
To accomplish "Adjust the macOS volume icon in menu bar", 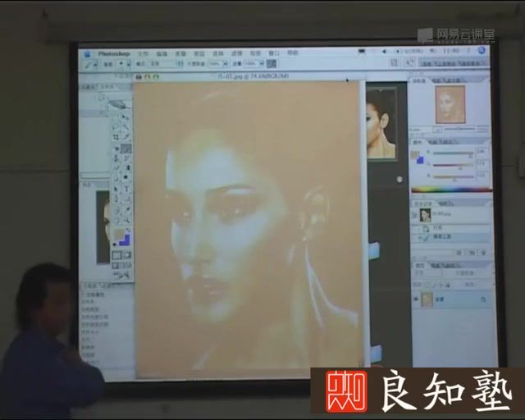I will [x=384, y=52].
